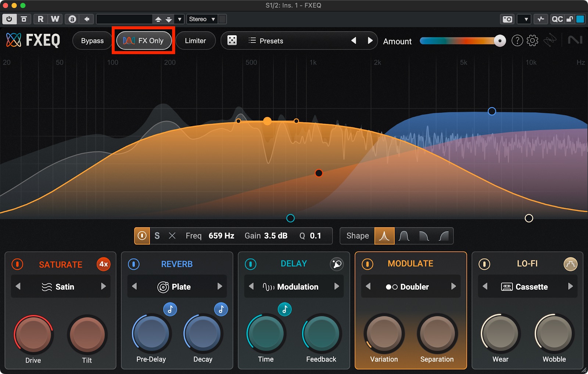
Task: Toggle the Delay module power button
Action: click(x=251, y=264)
